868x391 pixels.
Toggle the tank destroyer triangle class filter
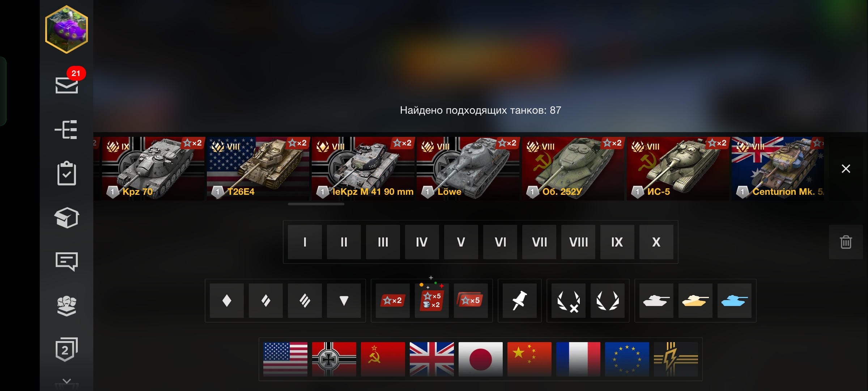tap(344, 300)
